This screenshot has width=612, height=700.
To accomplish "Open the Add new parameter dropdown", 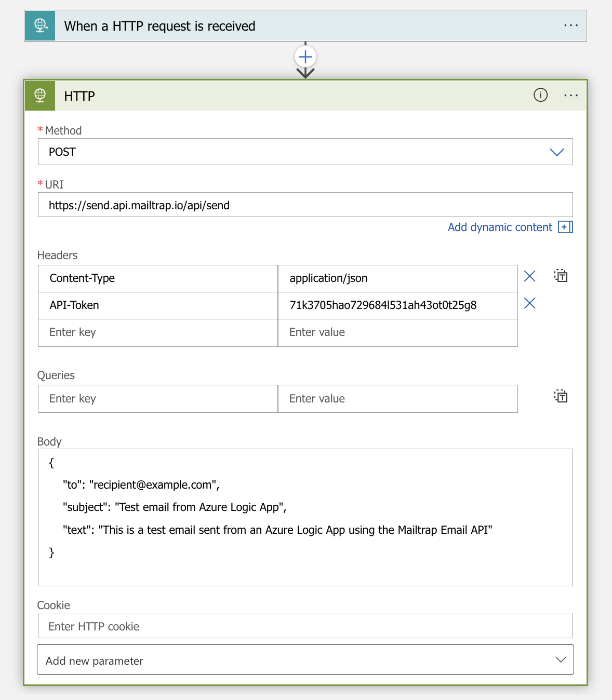I will (x=305, y=659).
